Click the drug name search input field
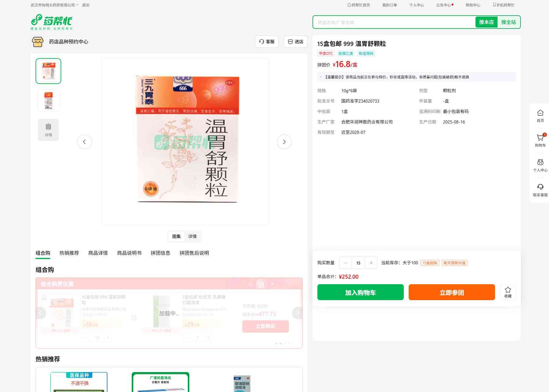This screenshot has height=392, width=549. coord(394,22)
